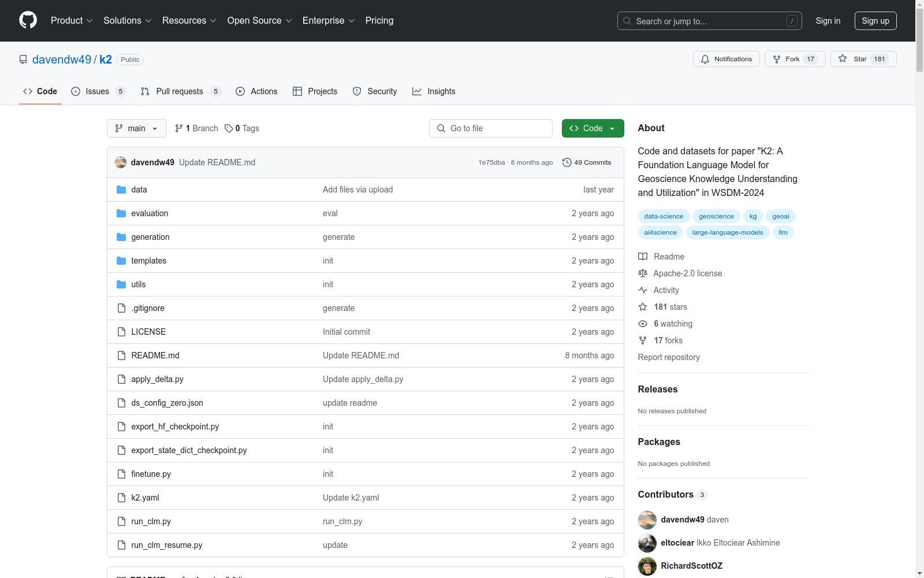
Task: Click the Activity pulse icon
Action: pyautogui.click(x=643, y=290)
